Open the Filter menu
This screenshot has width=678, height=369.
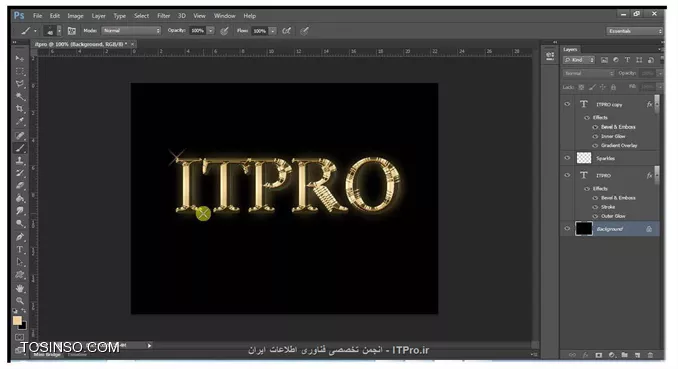[x=163, y=16]
